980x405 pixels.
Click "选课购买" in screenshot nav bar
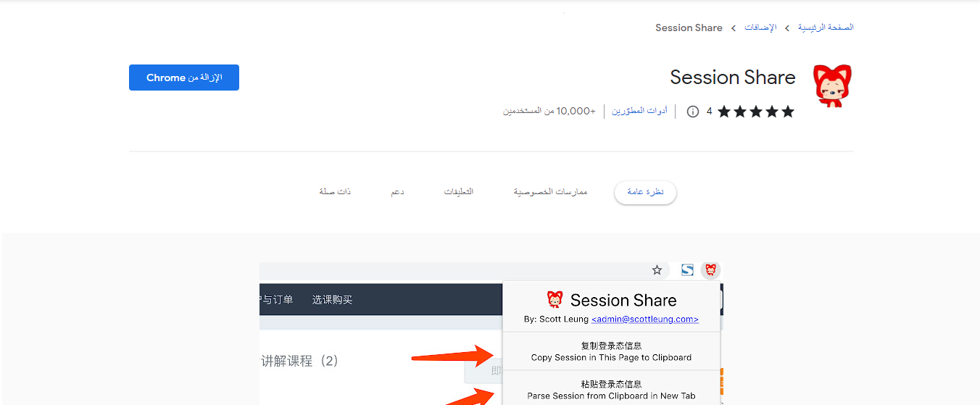pyautogui.click(x=332, y=299)
